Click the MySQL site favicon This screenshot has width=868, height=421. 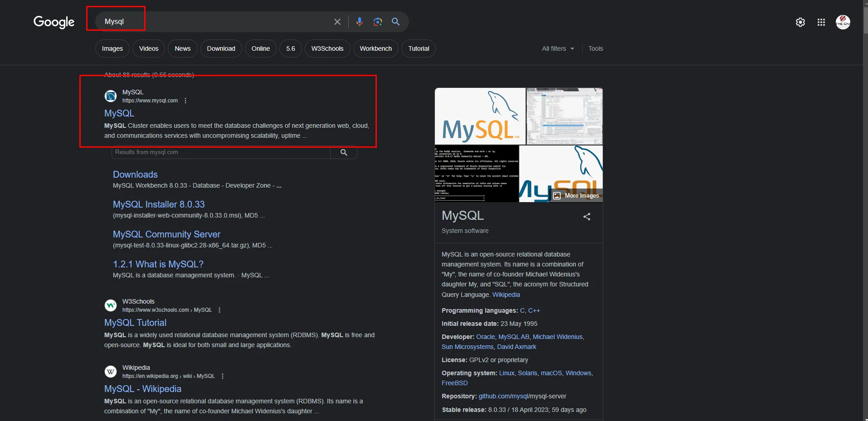pos(110,96)
